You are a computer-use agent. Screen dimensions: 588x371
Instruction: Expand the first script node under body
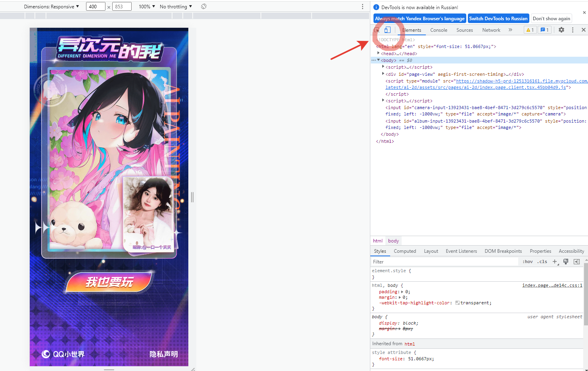click(383, 67)
